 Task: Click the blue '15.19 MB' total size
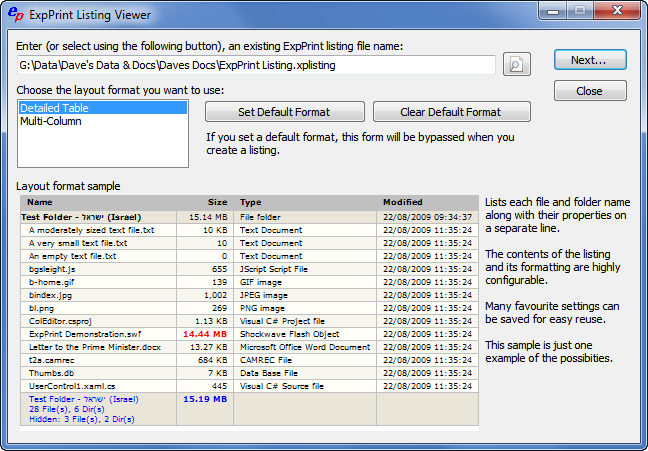coord(205,399)
